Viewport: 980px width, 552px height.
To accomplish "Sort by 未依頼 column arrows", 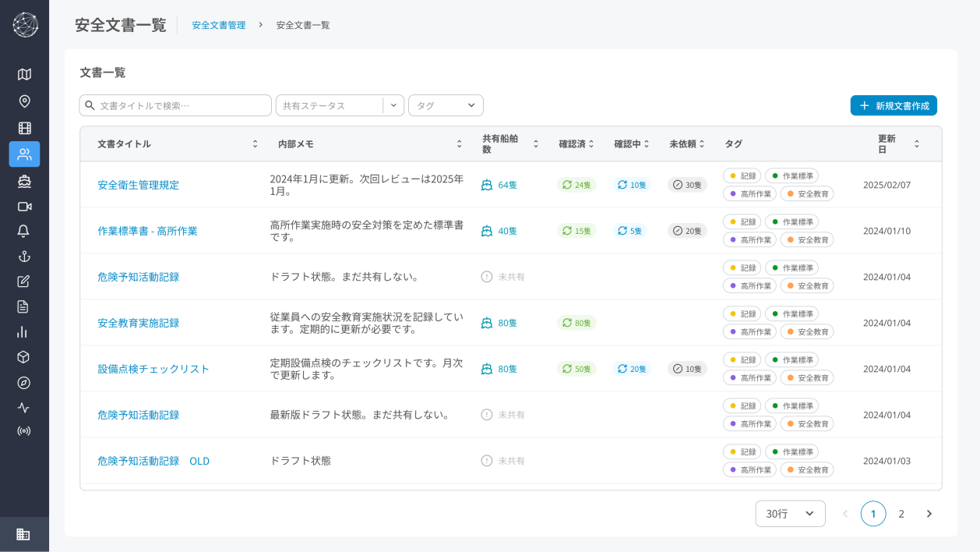I will point(702,144).
